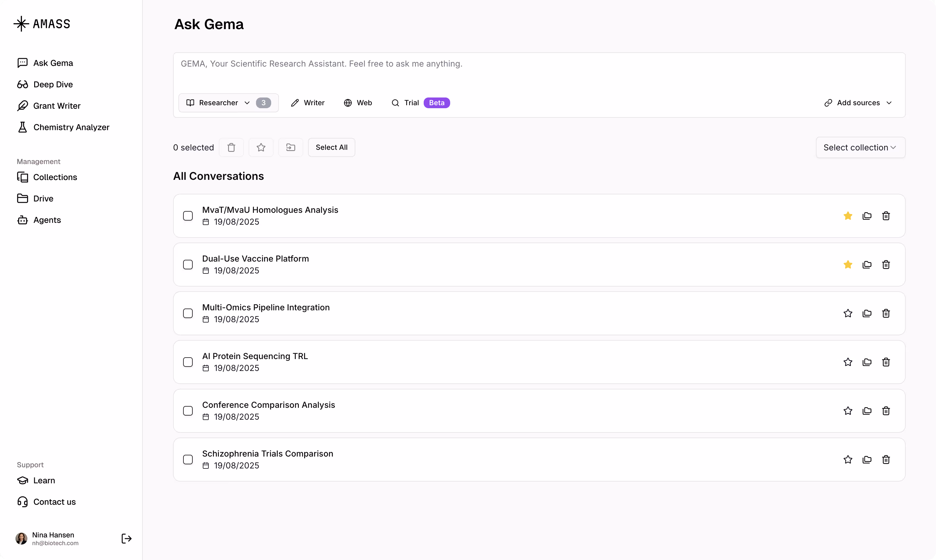936x560 pixels.
Task: Add Conference Comparison Analysis to a collection
Action: (867, 410)
